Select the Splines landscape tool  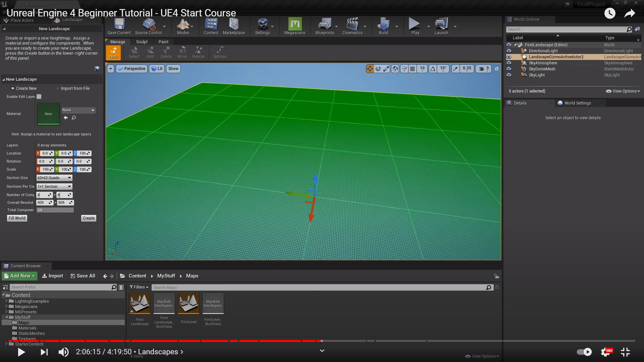point(220,53)
